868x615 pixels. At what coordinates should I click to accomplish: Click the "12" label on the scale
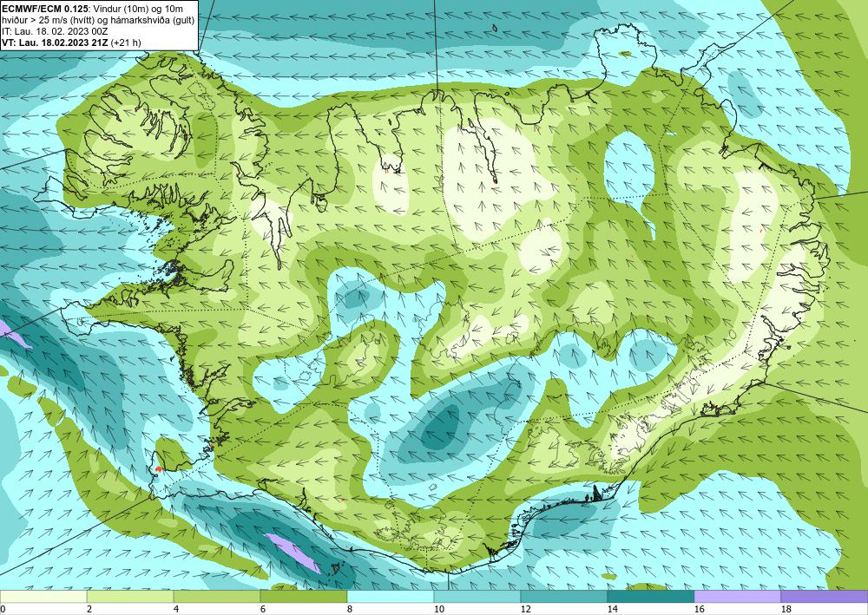[526, 610]
